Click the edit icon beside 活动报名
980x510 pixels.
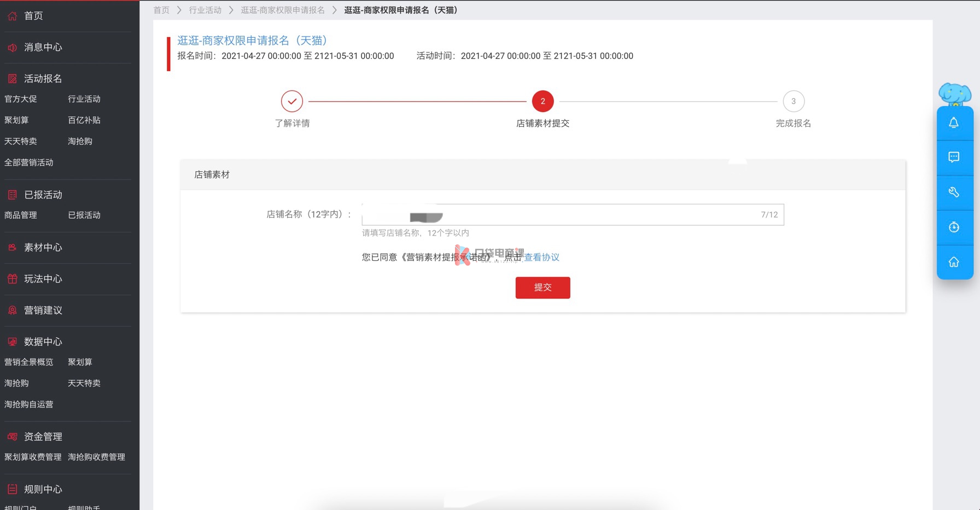tap(12, 79)
